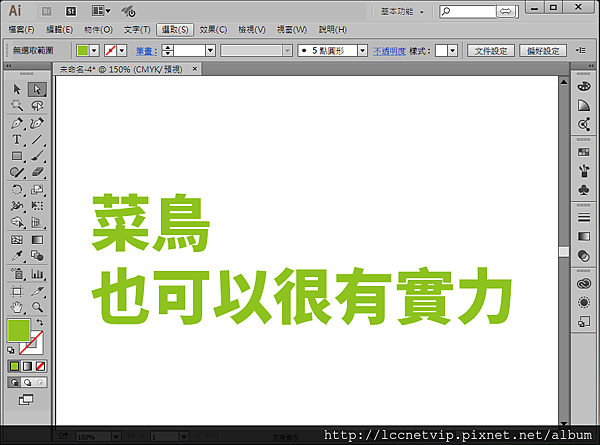Swap fill and stroke colors
Screen dimensions: 600x445
pos(40,322)
